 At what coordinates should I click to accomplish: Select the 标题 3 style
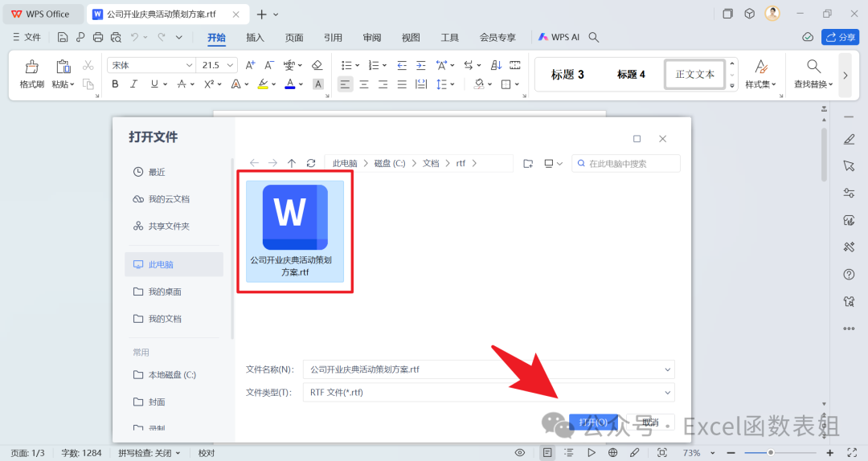(567, 74)
